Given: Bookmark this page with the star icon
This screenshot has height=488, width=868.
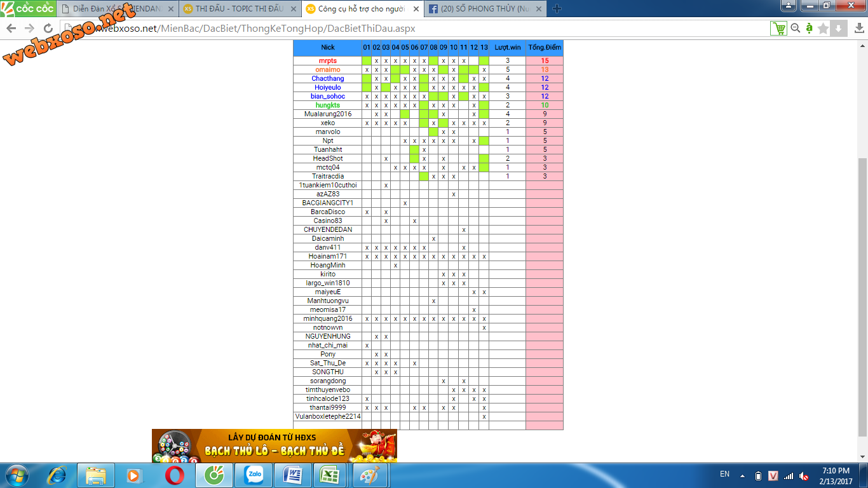Looking at the screenshot, I should [824, 29].
